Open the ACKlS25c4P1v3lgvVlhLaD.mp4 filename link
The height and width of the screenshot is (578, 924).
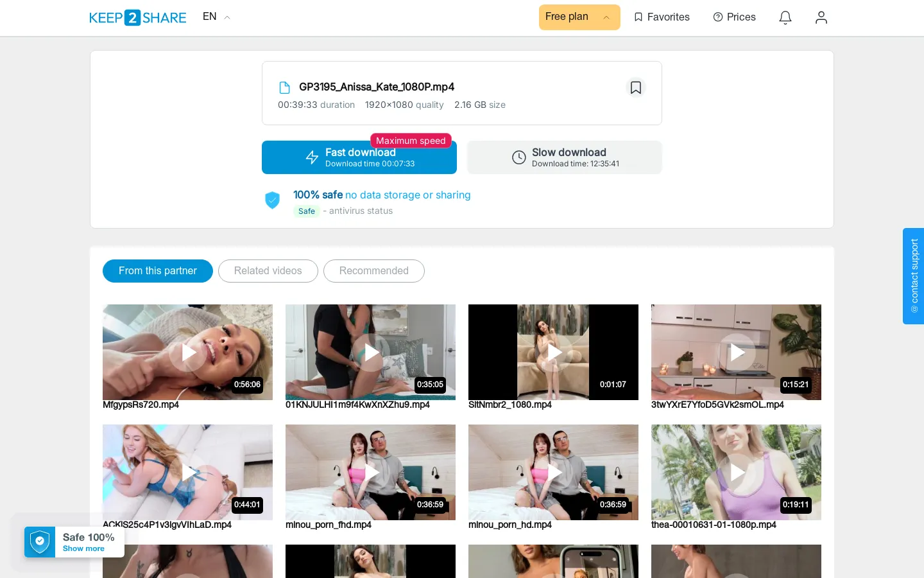167,525
